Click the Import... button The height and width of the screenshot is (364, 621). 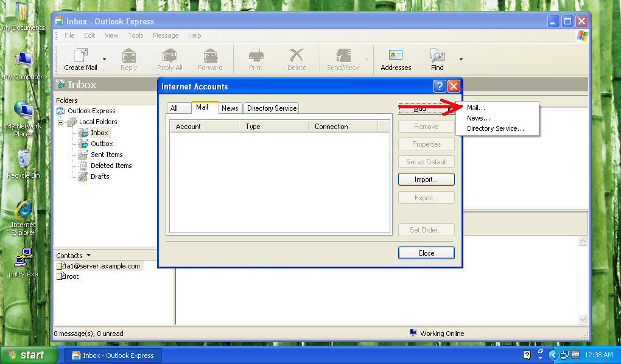[426, 180]
